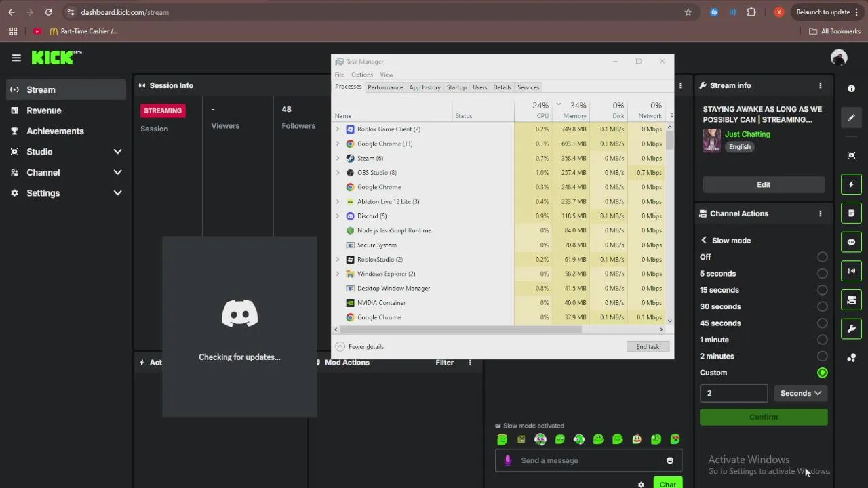Open chat settings gear icon

(x=641, y=485)
